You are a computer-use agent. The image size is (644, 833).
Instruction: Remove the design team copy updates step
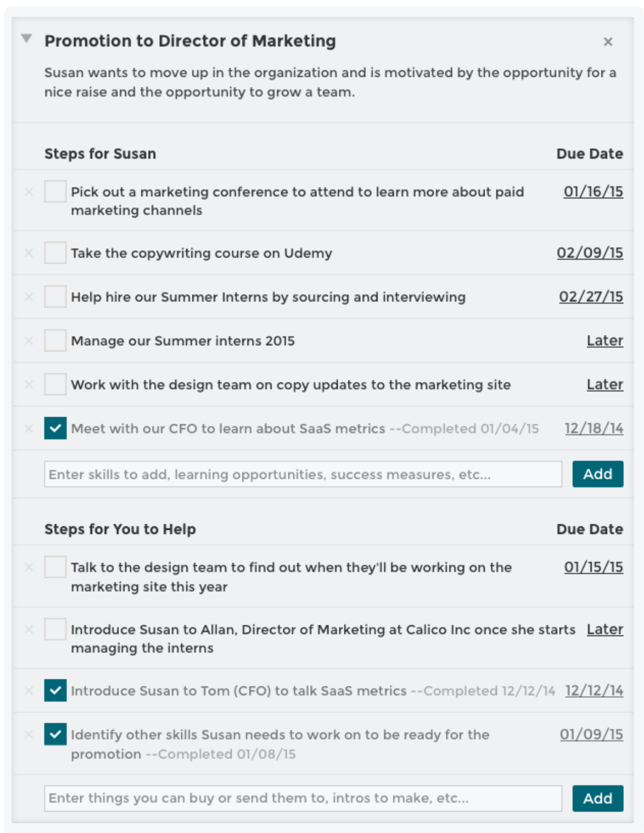[29, 385]
